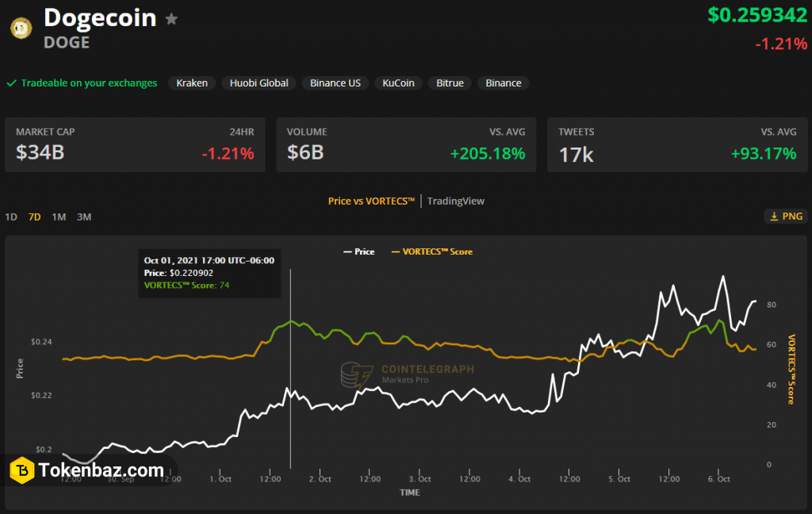The image size is (812, 514).
Task: Click the green tradeable checkmark icon
Action: (11, 83)
